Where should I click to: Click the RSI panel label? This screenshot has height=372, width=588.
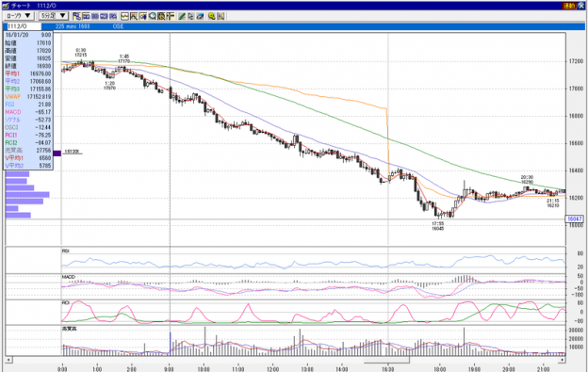tap(66, 251)
